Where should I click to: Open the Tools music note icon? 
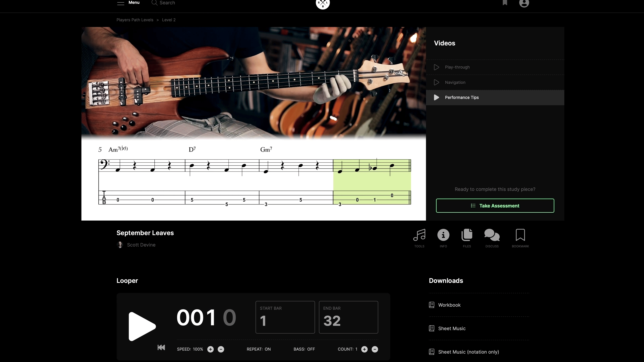tap(419, 235)
